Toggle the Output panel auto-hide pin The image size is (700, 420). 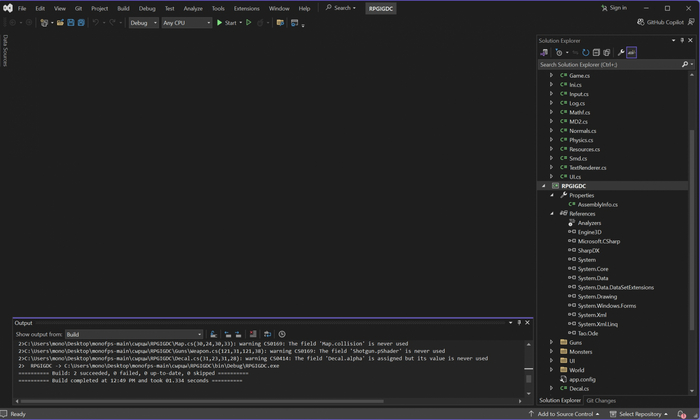pos(519,323)
